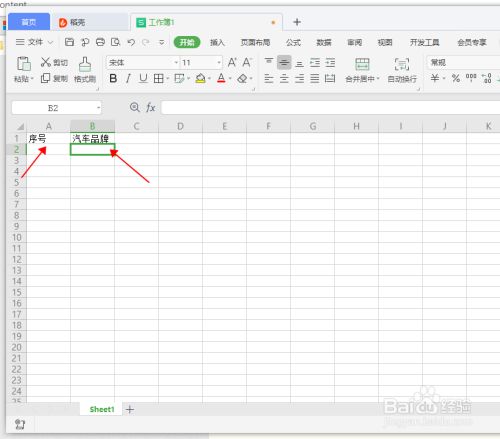Viewport: 500px width, 439px height.
Task: Redo the last undone action
Action: pyautogui.click(x=146, y=42)
